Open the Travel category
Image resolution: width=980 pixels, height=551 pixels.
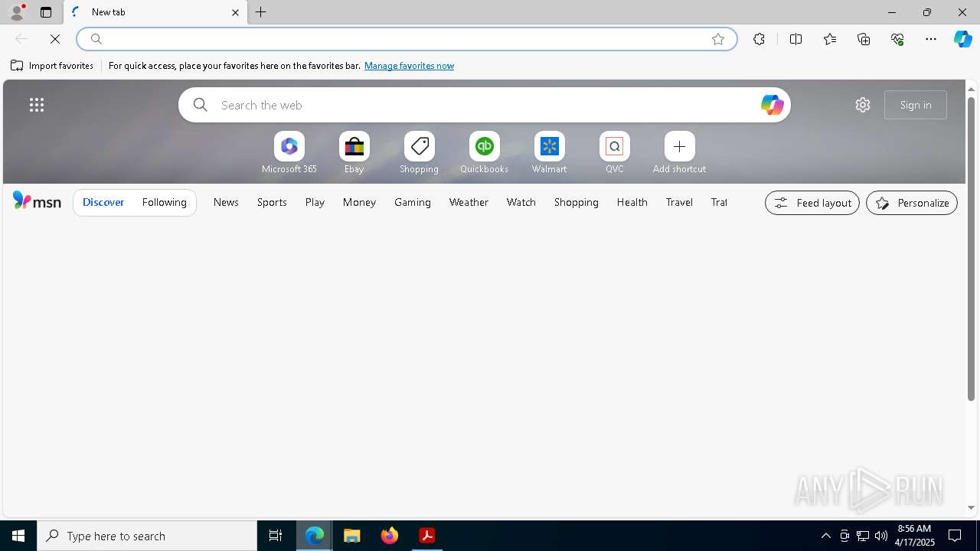(679, 202)
